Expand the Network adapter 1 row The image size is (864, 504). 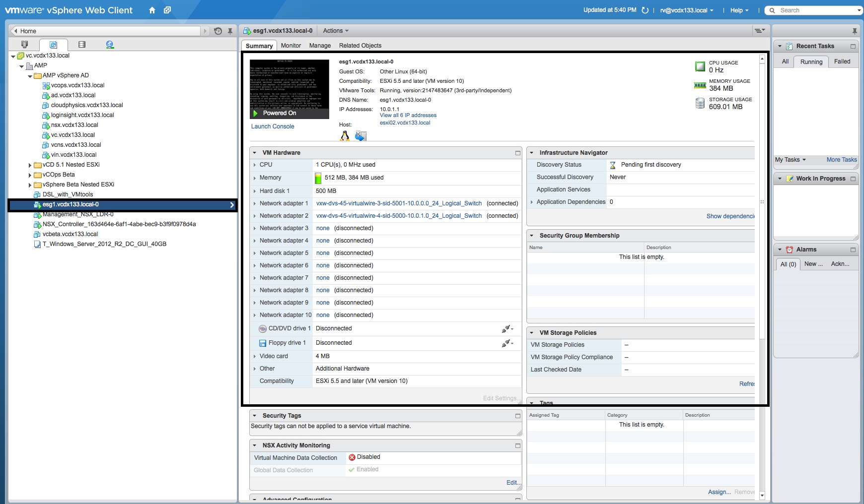[255, 203]
